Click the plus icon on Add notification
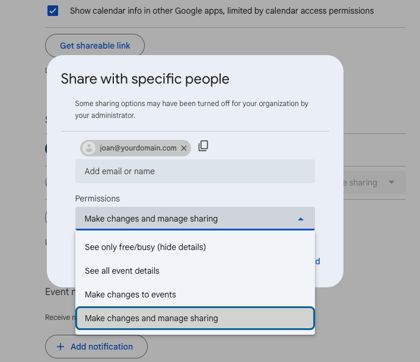The width and height of the screenshot is (420, 362). (60, 347)
